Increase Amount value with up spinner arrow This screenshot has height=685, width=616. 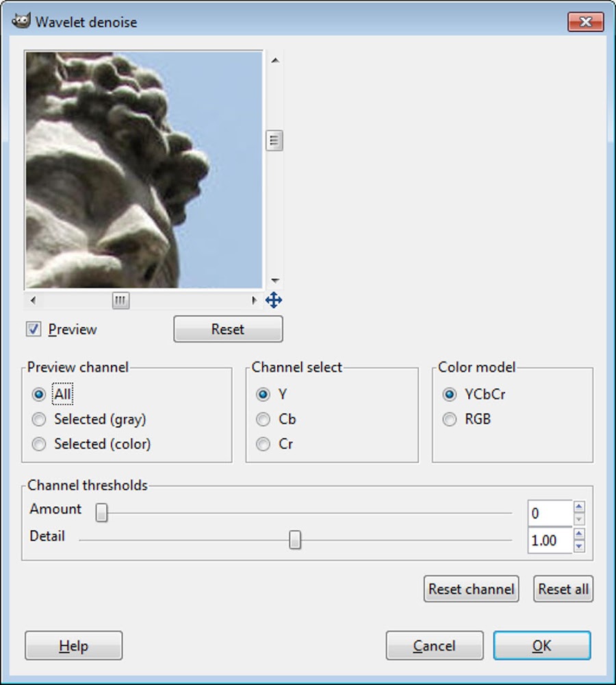pyautogui.click(x=579, y=507)
